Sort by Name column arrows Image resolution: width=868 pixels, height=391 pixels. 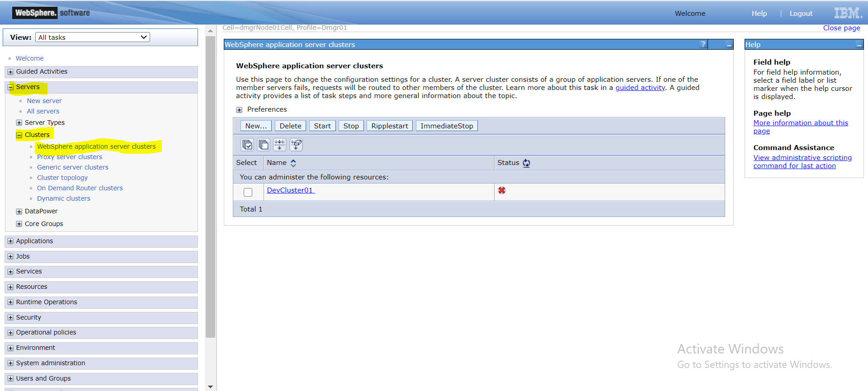click(293, 163)
